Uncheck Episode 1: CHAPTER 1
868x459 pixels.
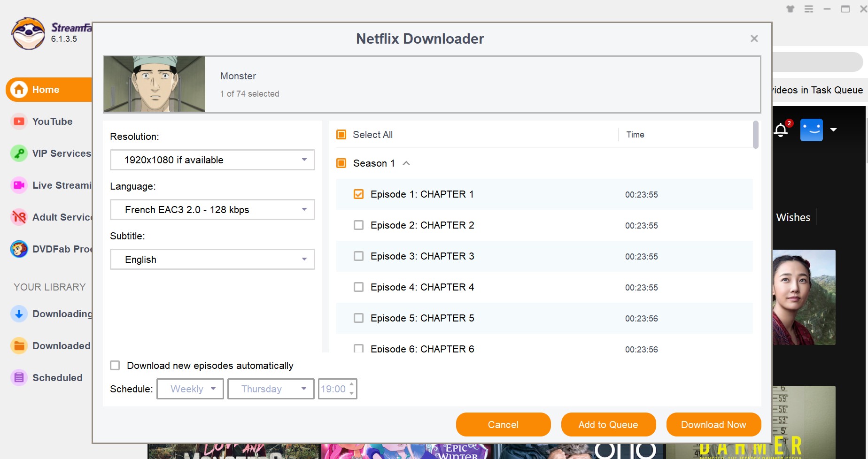click(x=358, y=194)
